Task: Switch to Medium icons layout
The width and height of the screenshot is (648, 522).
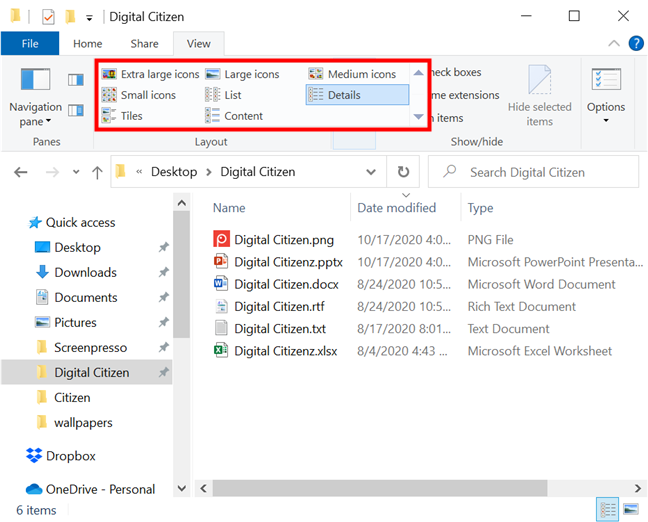Action: [353, 74]
